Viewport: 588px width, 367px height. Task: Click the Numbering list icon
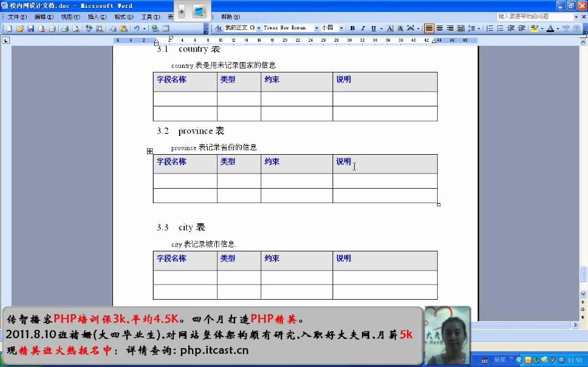click(489, 28)
